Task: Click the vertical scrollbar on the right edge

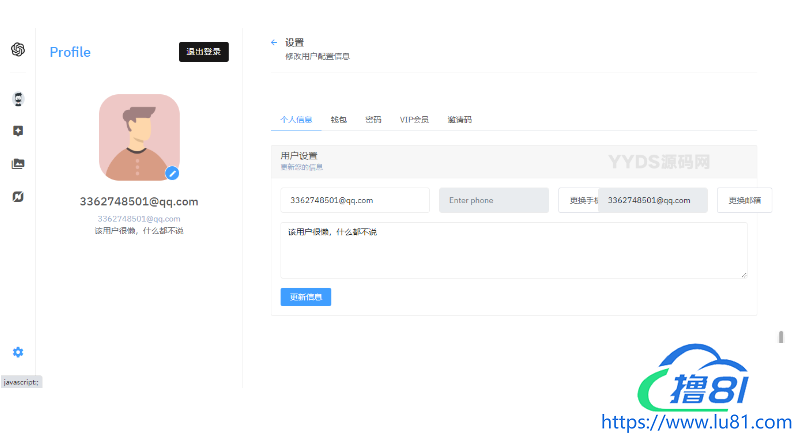Action: [781, 337]
